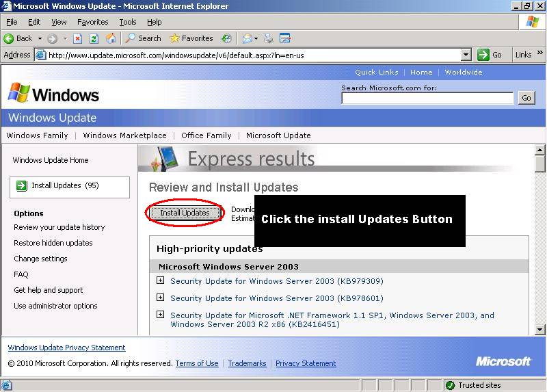Open the FAQ link
547x392 pixels.
coord(21,274)
